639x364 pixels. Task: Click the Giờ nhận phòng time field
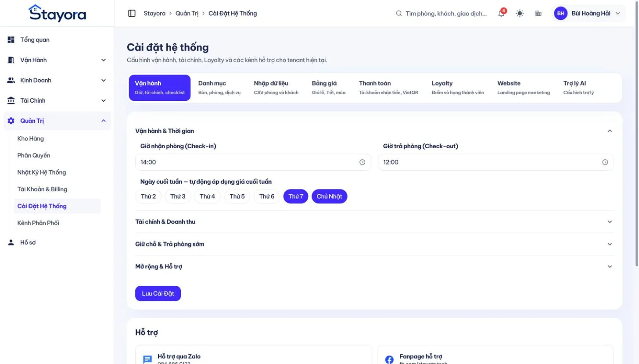coord(253,162)
